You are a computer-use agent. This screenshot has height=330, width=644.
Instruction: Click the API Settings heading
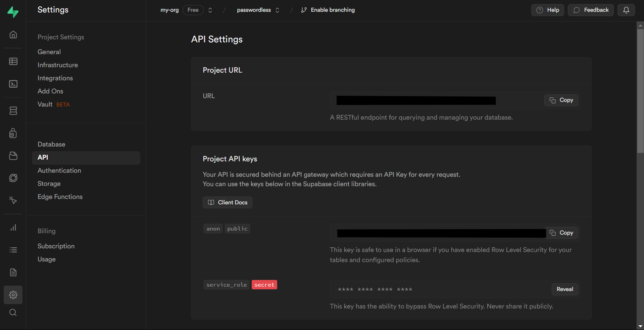point(217,39)
